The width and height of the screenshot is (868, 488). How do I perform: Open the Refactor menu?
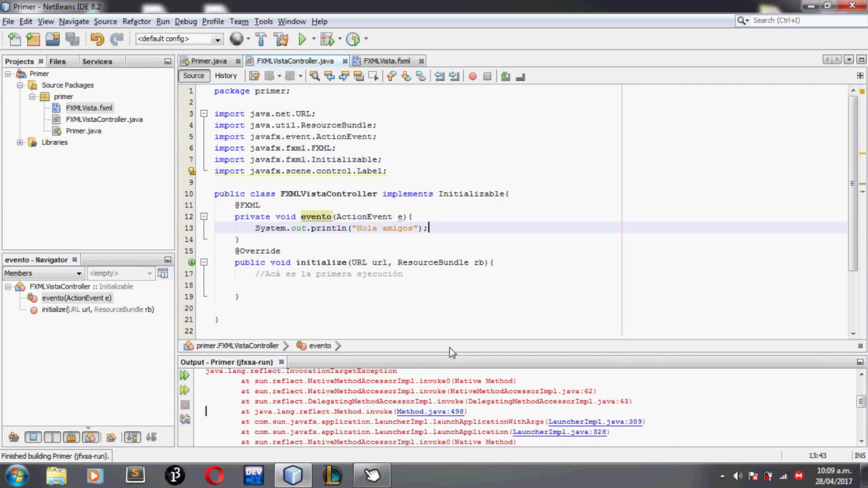click(136, 22)
